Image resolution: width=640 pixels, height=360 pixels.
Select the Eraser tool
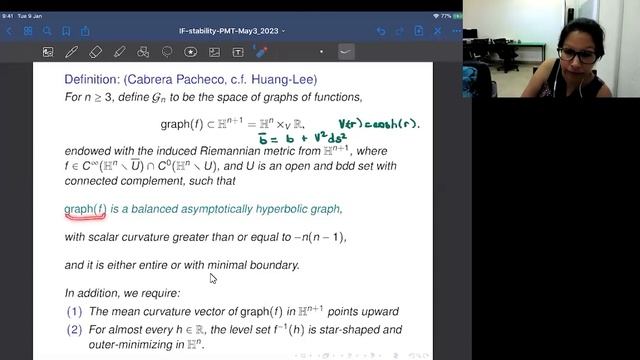pyautogui.click(x=95, y=52)
